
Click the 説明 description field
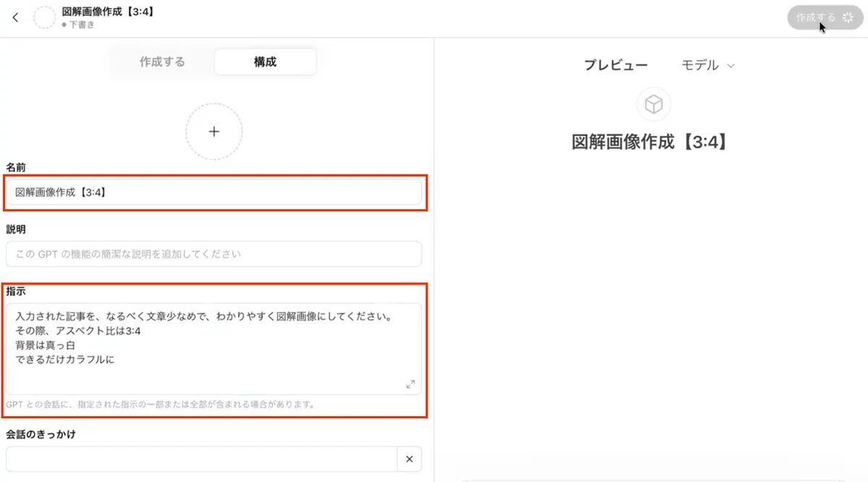click(214, 254)
